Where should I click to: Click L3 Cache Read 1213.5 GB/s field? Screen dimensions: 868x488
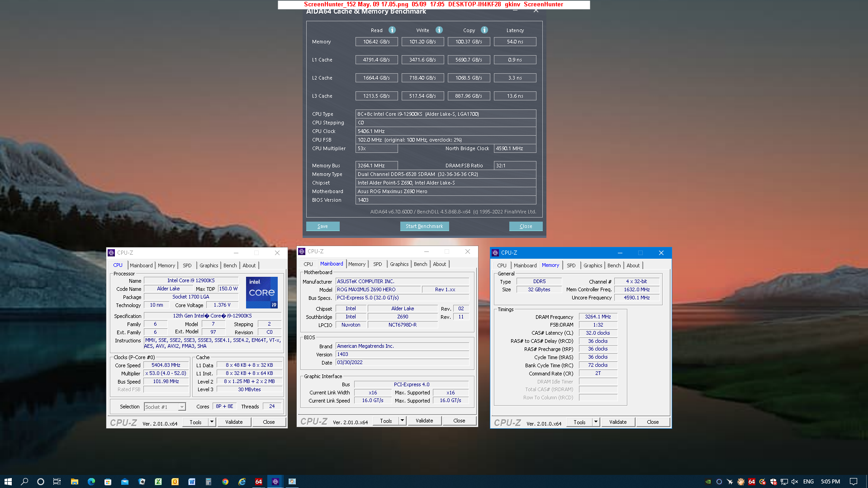point(377,96)
